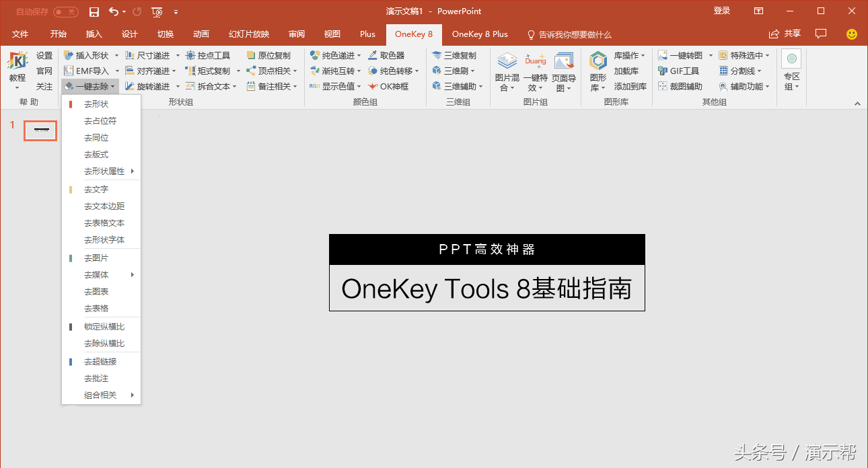Open the 图片混合 image blend tool
This screenshot has height=468, width=868.
507,71
